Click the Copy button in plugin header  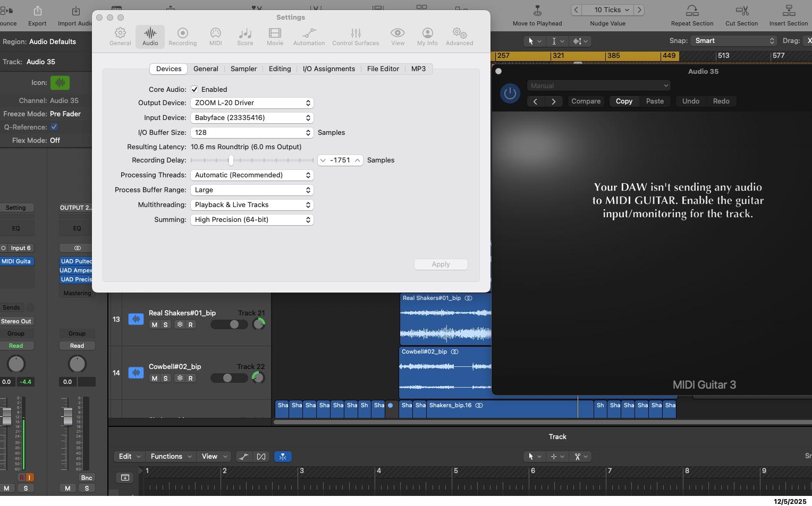coord(624,101)
